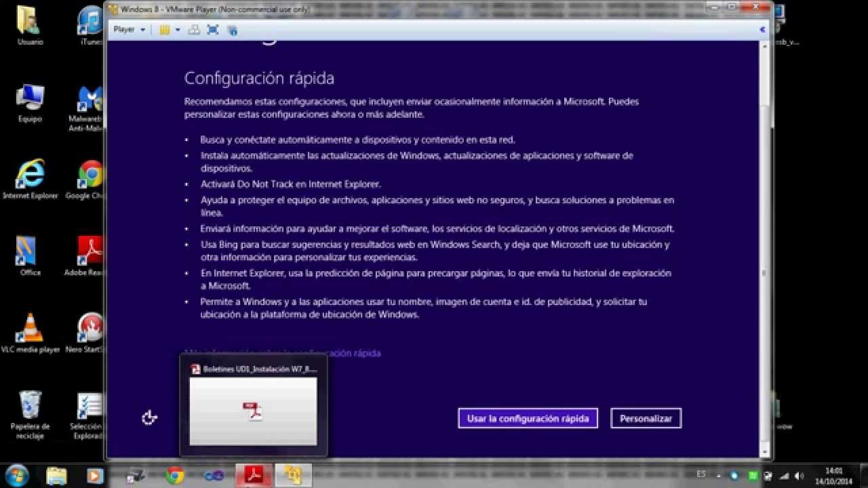Click the printer-like device taskbar icon
Viewport: 868px width, 488px height.
tap(136, 476)
